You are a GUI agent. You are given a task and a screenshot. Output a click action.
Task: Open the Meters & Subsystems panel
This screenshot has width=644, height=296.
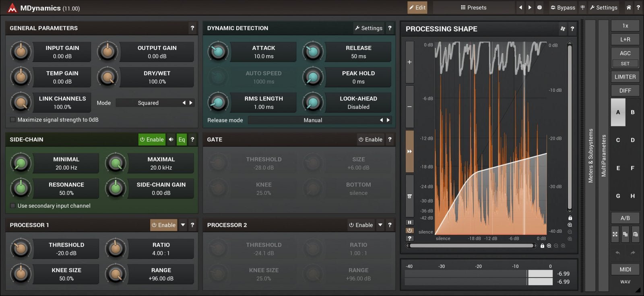coord(590,155)
